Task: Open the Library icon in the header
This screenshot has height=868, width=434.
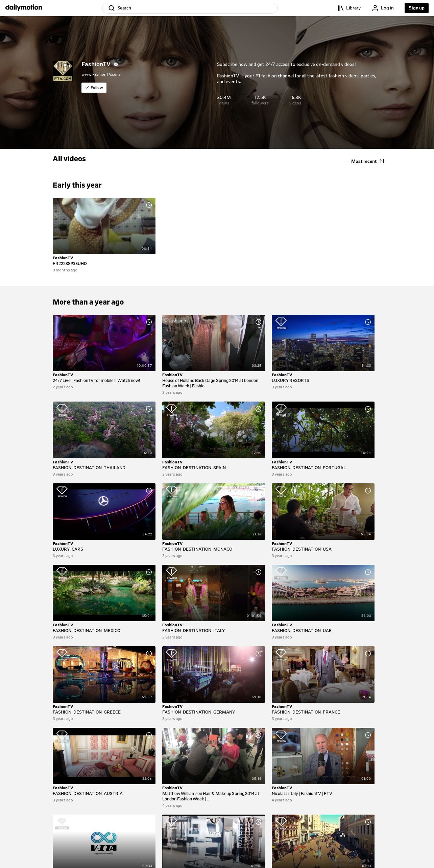Action: tap(340, 8)
